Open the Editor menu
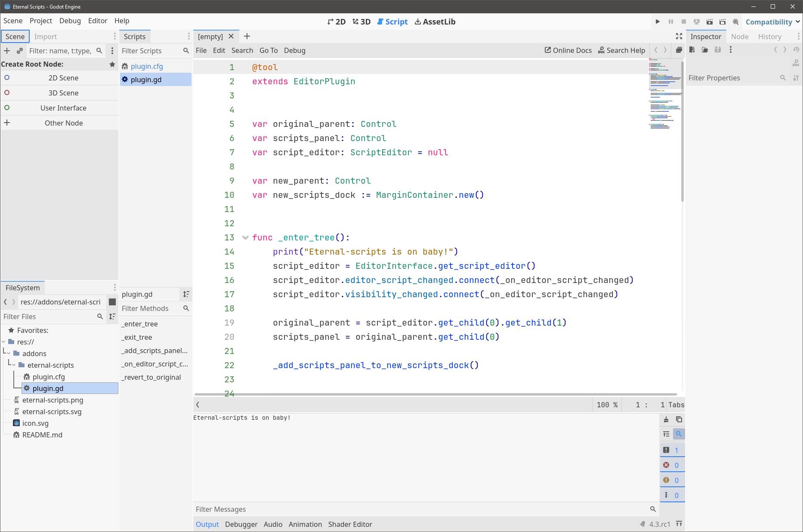The image size is (803, 532). [98, 21]
